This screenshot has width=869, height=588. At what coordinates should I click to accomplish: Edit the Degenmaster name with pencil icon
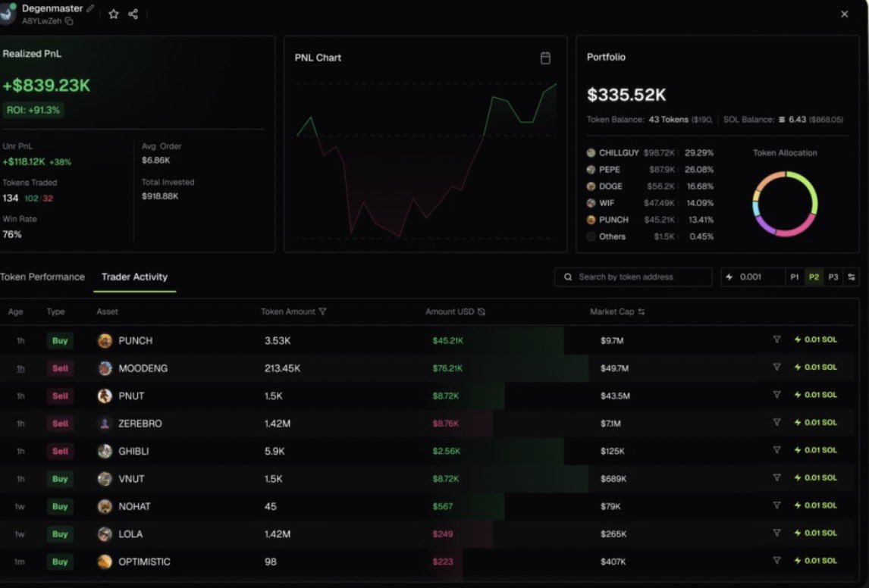pyautogui.click(x=90, y=8)
